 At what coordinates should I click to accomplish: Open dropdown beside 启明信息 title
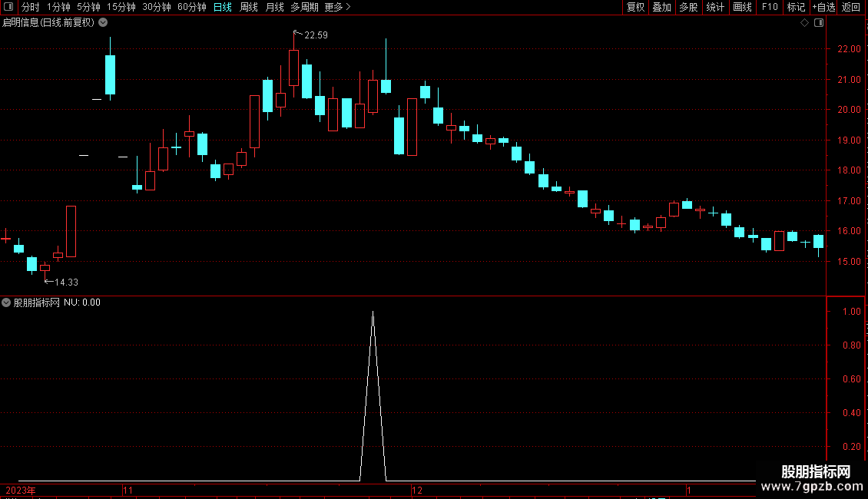click(x=103, y=22)
